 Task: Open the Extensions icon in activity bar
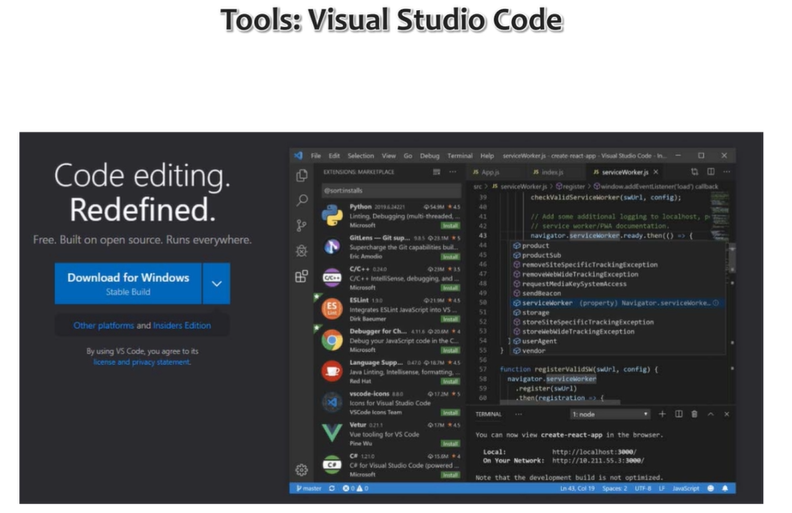(302, 276)
